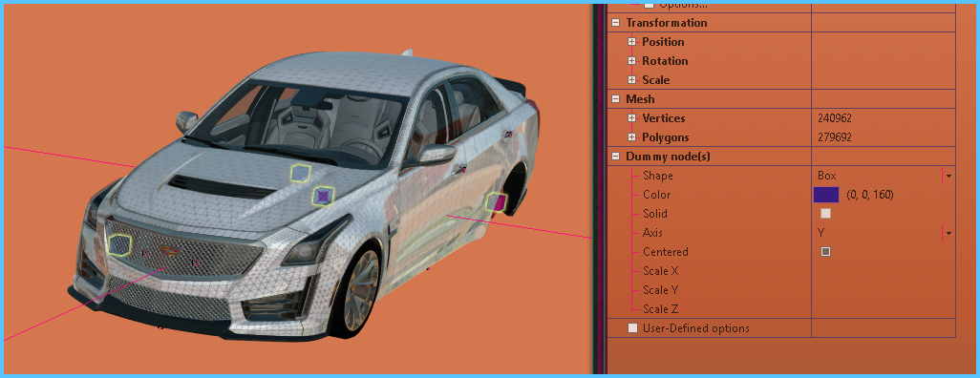Open the dummy node Color swatch
Viewport: 980px width, 378px height.
(x=825, y=195)
